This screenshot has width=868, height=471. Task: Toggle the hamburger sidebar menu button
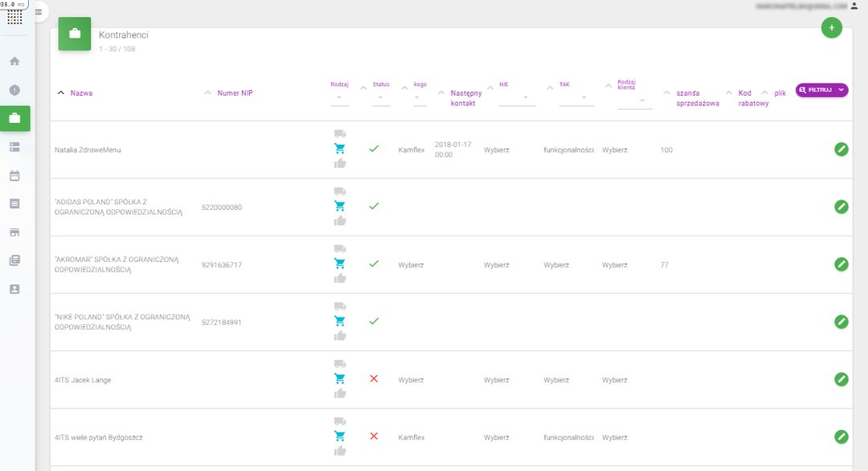pyautogui.click(x=39, y=11)
